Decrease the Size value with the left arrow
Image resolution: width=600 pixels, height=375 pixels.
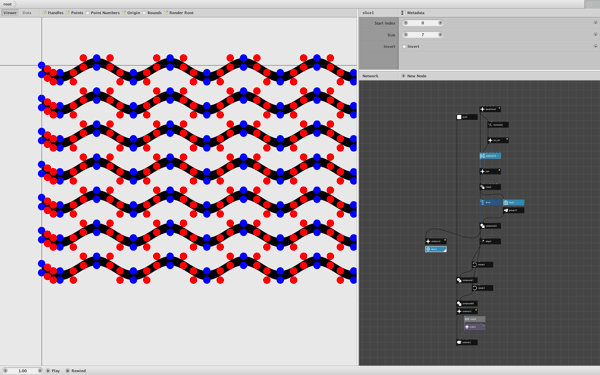[x=406, y=35]
